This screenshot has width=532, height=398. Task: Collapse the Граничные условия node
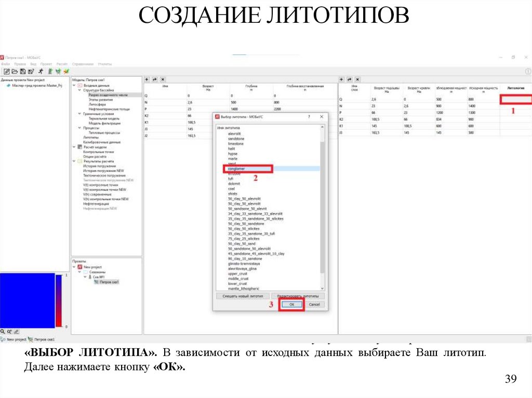[x=79, y=114]
